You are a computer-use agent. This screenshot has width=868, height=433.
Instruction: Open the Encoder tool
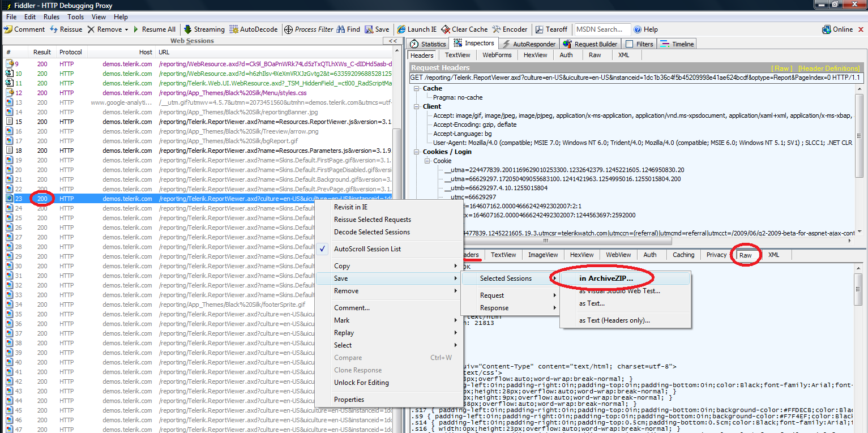510,29
